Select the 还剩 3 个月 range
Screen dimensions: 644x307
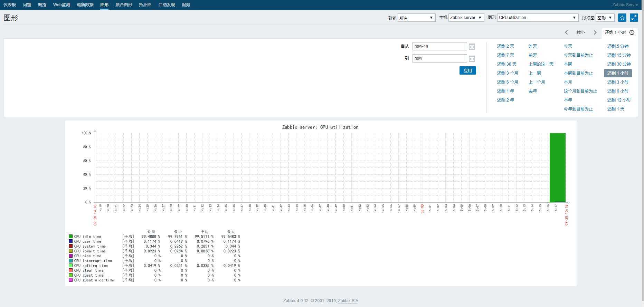pos(508,73)
